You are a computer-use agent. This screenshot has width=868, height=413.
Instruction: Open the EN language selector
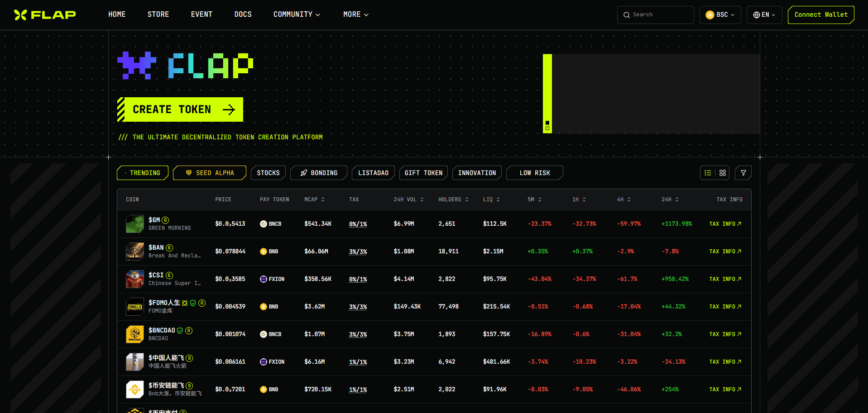[764, 15]
